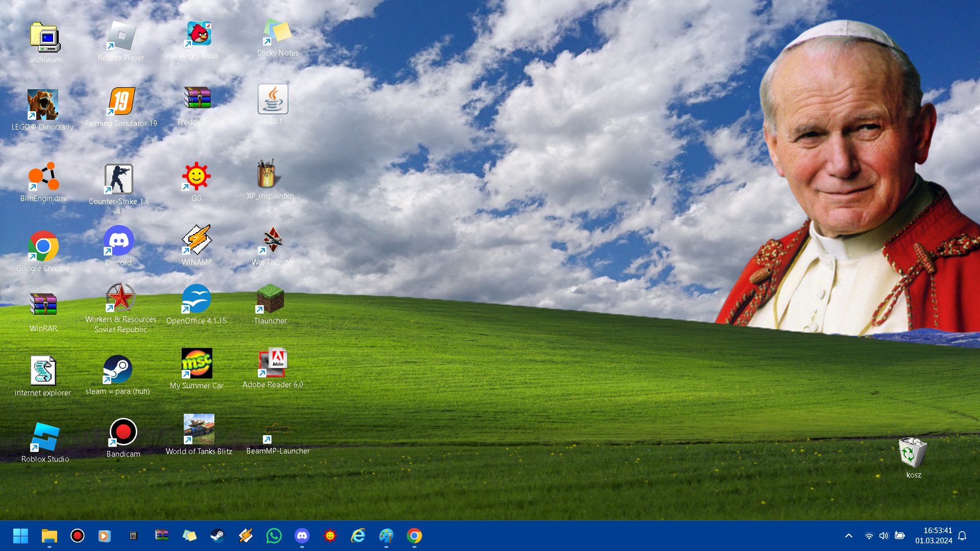Select the Roblox Studio desktop shortcut

click(x=45, y=437)
